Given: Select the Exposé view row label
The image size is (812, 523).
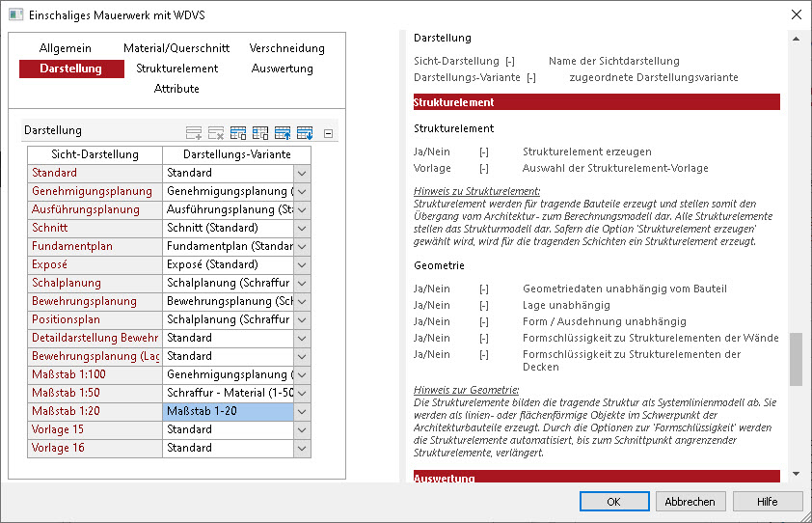Looking at the screenshot, I should point(95,264).
